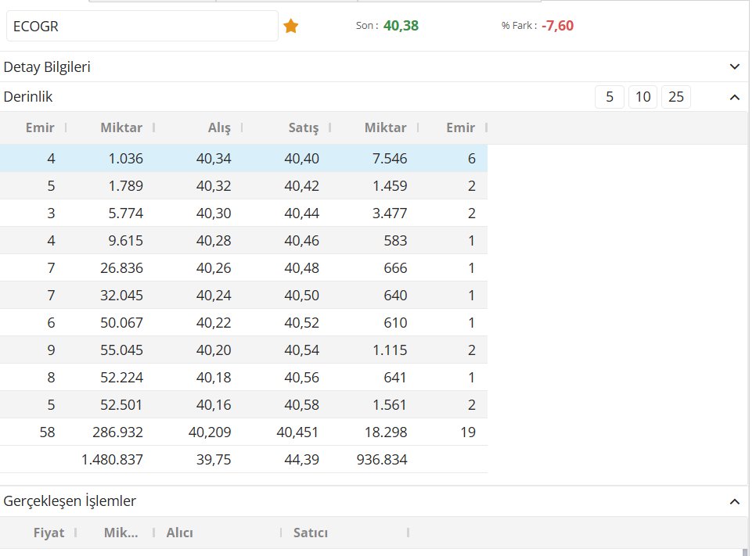The width and height of the screenshot is (756, 556).
Task: Click the overall quantity 936.834
Action: [382, 460]
